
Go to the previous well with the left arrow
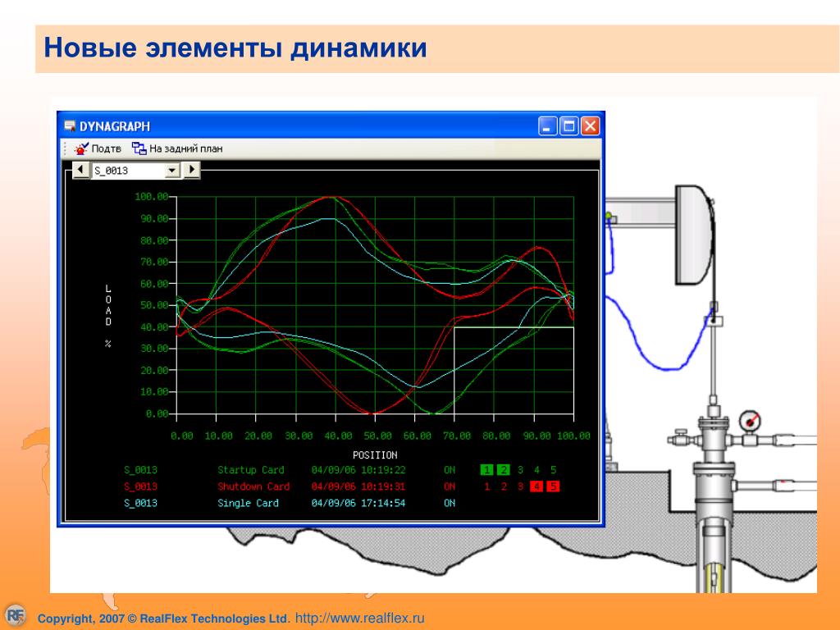pyautogui.click(x=80, y=170)
